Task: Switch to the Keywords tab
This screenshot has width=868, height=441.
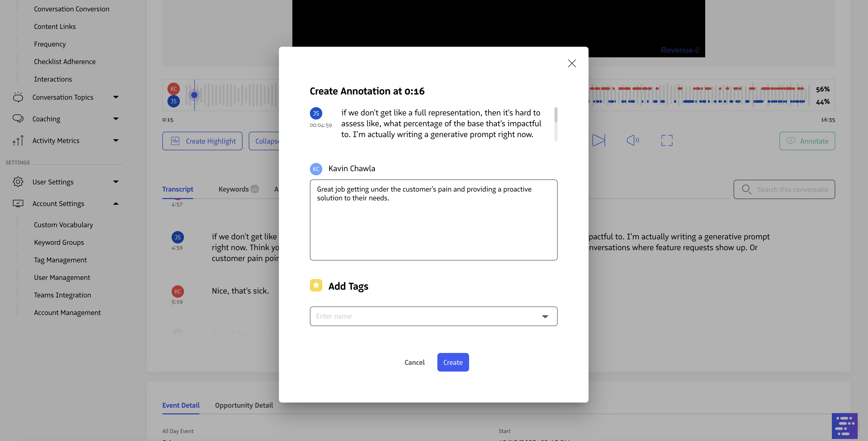Action: tap(234, 189)
